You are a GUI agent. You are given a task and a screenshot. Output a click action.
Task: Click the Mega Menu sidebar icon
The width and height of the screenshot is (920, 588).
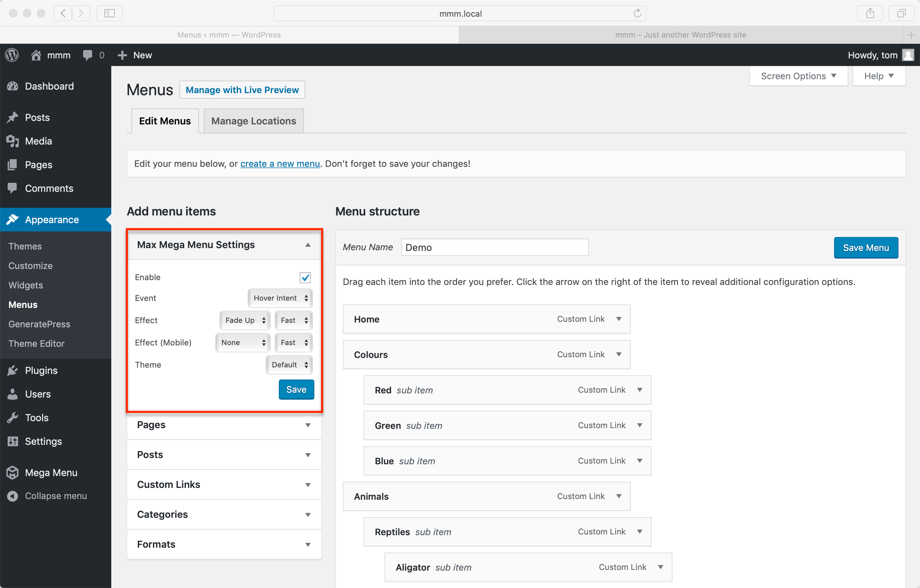tap(13, 473)
